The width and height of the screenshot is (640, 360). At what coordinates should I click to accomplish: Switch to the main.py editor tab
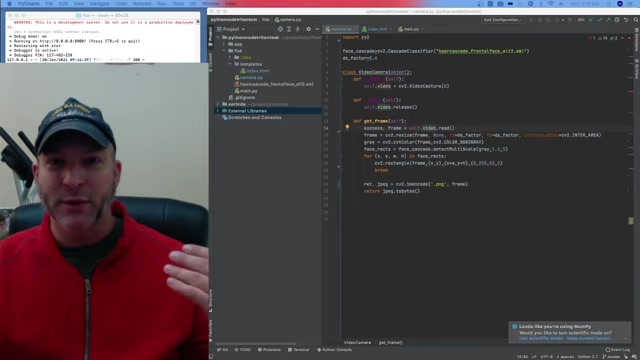tap(409, 29)
